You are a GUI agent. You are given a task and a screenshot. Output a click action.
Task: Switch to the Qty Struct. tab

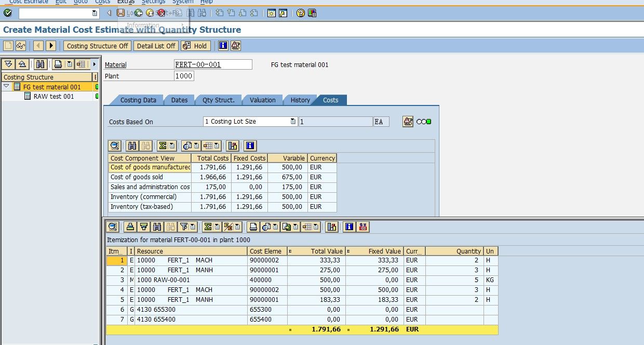click(x=218, y=100)
